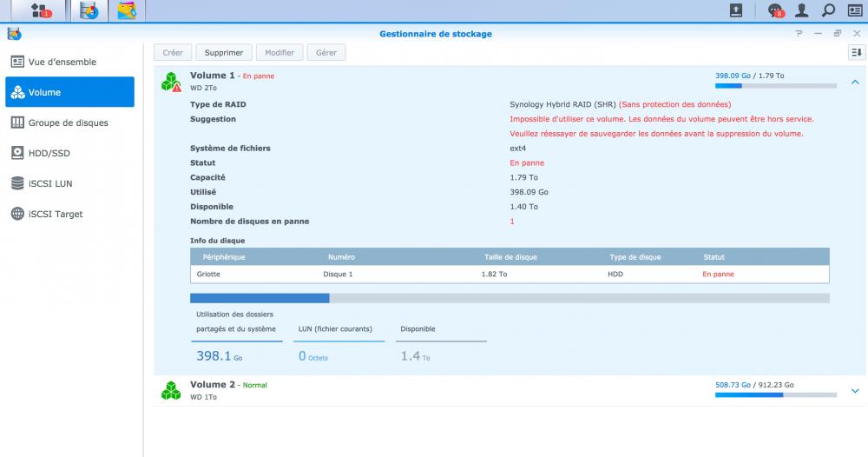This screenshot has width=868, height=457.
Task: Click Volume 2 green cubes icon
Action: [x=171, y=390]
